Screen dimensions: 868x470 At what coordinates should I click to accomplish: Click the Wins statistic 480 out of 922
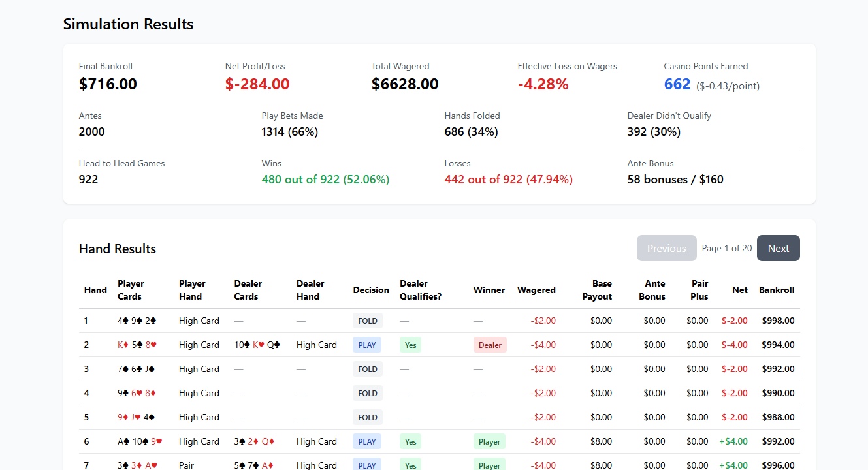pyautogui.click(x=325, y=180)
